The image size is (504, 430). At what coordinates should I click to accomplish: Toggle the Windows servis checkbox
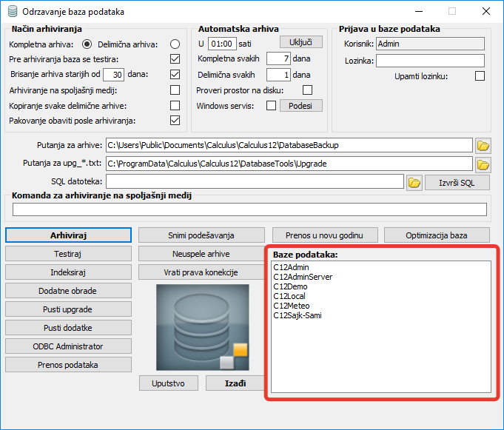tap(271, 106)
